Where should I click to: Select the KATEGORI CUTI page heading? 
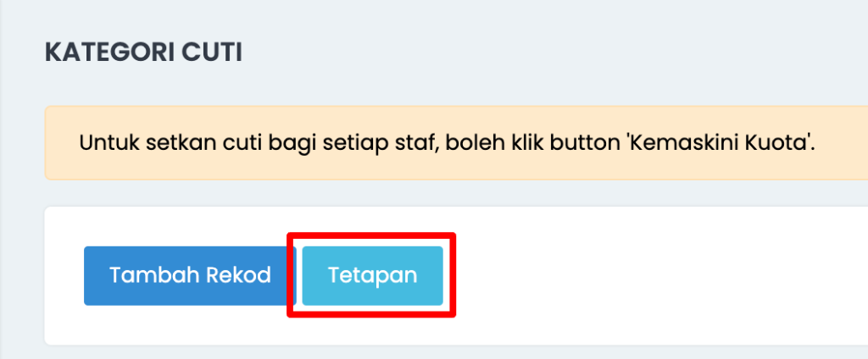tap(143, 52)
